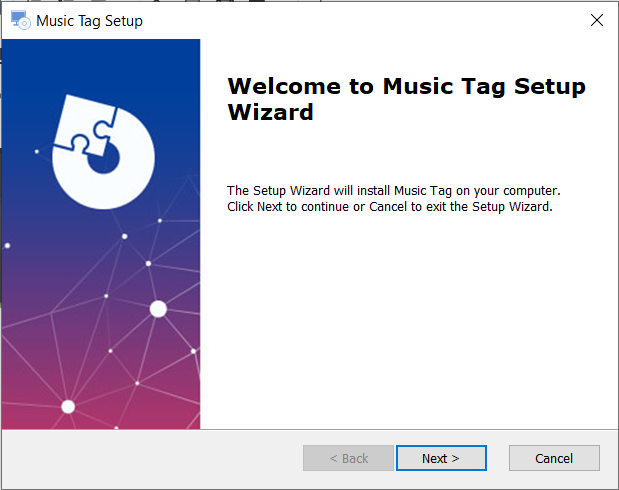Select the puzzle piece inside the logo
619x490 pixels.
coord(86,124)
